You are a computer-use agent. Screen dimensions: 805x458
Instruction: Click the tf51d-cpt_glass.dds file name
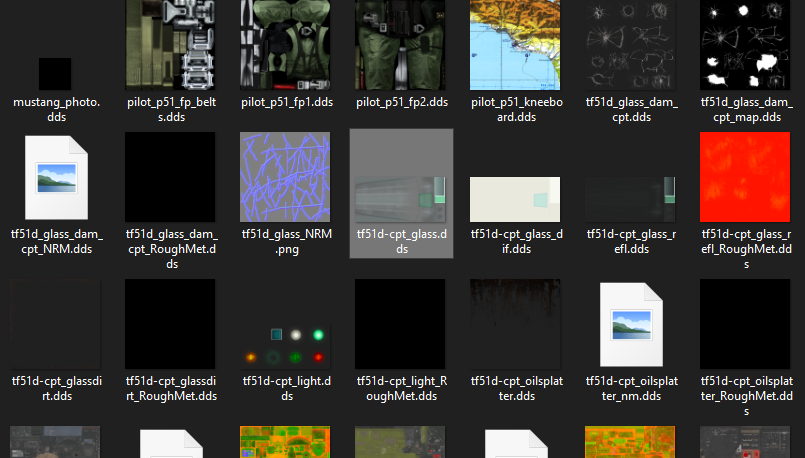[402, 241]
